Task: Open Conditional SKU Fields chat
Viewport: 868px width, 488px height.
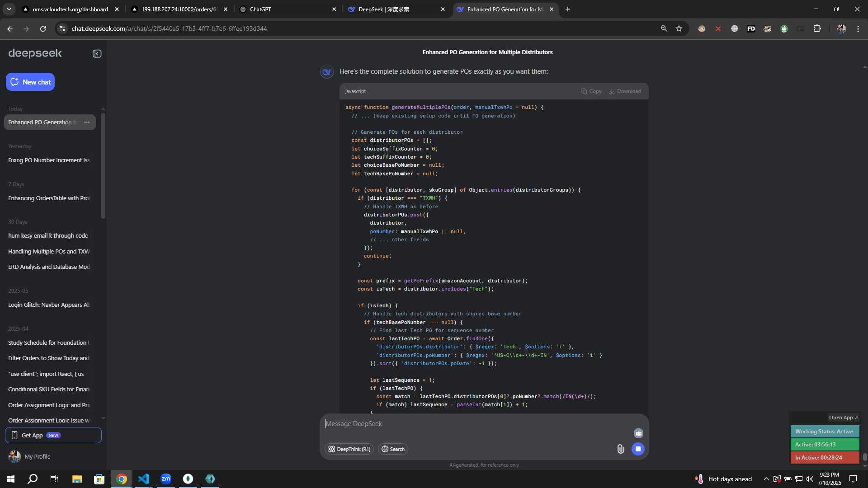Action: click(x=49, y=389)
